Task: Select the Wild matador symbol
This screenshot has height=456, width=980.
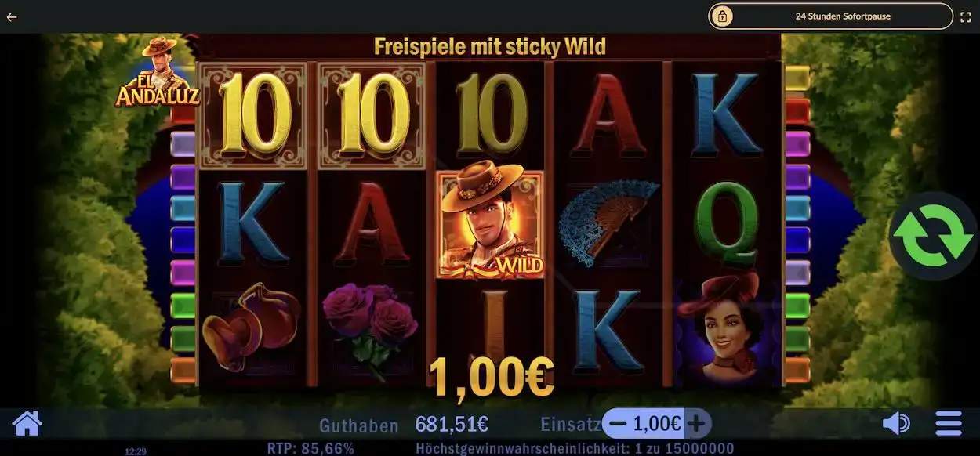Action: pyautogui.click(x=490, y=224)
